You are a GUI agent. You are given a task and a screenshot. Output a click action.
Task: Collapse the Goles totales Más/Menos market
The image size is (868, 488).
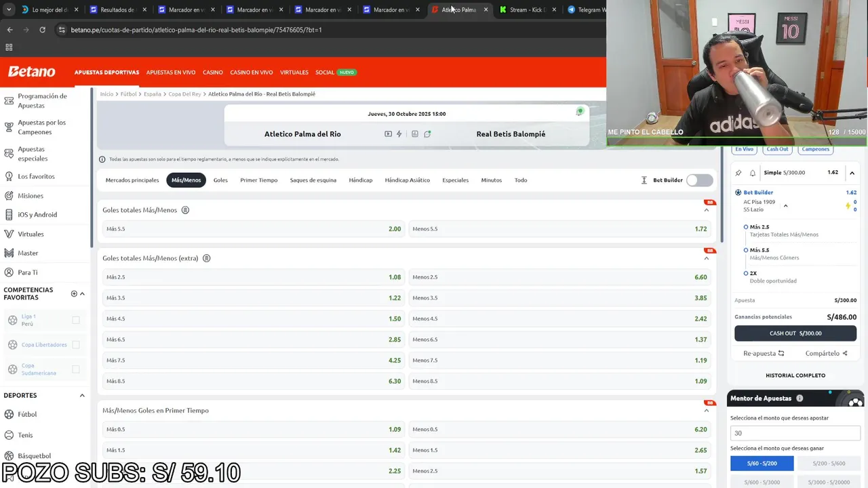click(x=706, y=210)
